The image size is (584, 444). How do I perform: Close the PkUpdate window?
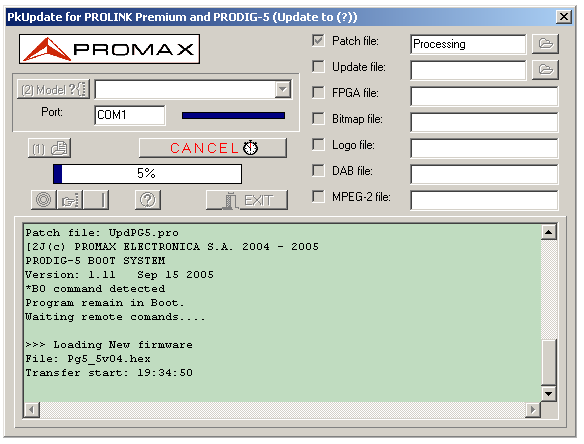tap(564, 17)
